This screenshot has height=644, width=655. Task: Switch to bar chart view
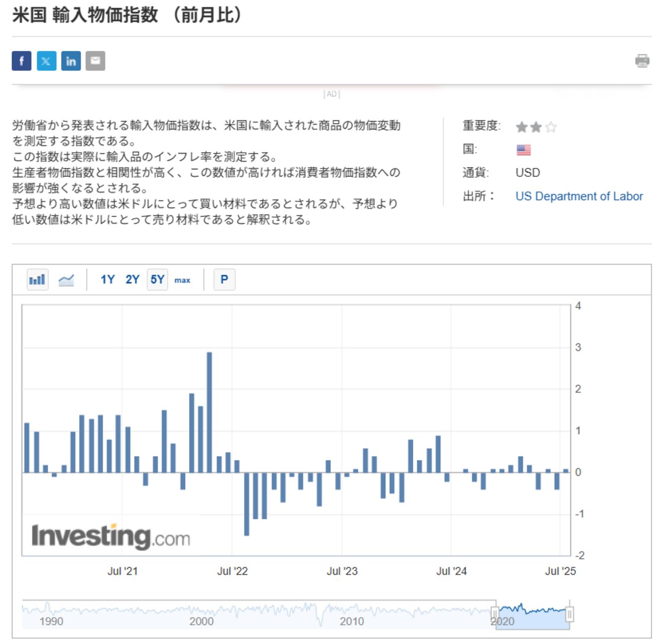pyautogui.click(x=37, y=280)
